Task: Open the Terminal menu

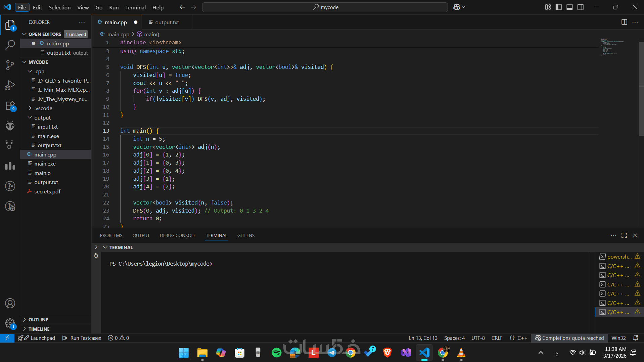Action: tap(135, 7)
